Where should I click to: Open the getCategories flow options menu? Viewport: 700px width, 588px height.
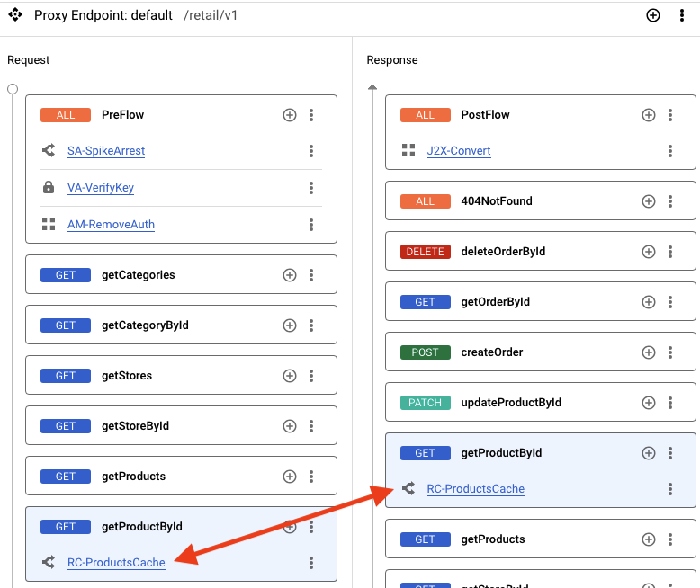tap(311, 275)
